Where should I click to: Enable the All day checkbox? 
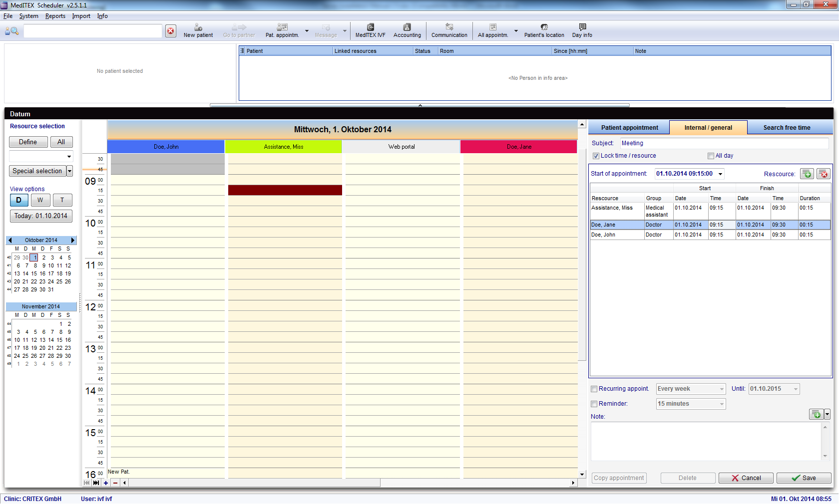(x=711, y=156)
